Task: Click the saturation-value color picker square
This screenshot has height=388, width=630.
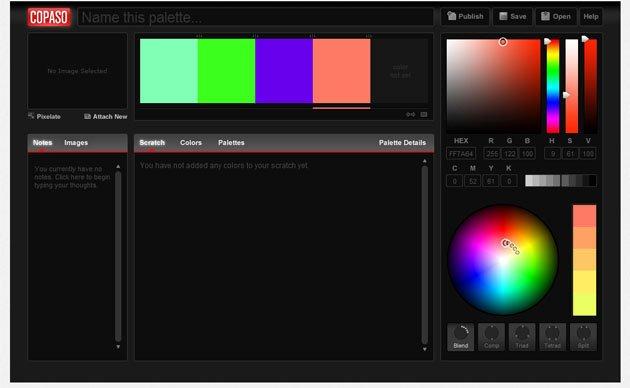Action: pos(493,86)
